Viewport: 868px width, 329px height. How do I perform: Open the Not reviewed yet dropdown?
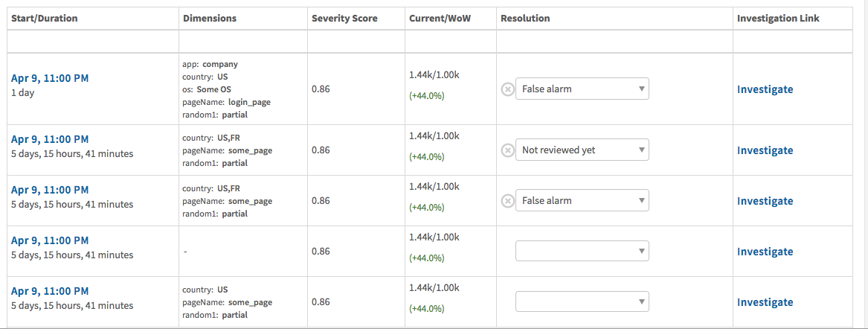[x=582, y=150]
